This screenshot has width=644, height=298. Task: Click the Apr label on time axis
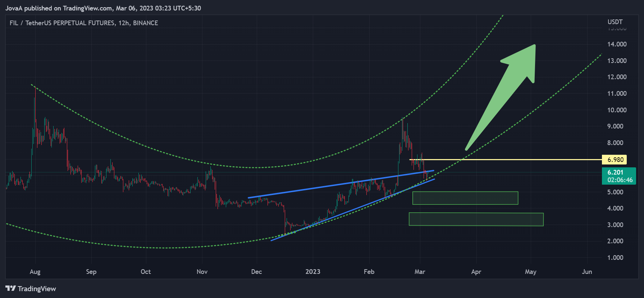point(476,272)
